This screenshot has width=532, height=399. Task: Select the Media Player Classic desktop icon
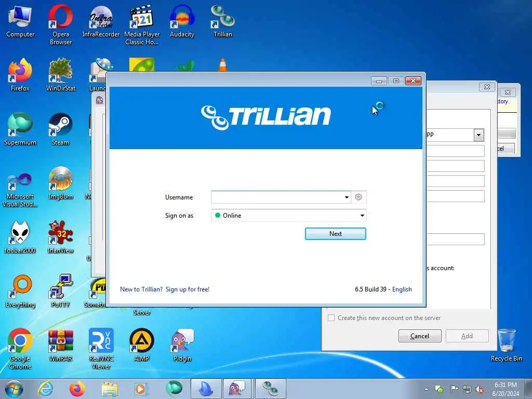[x=142, y=25]
